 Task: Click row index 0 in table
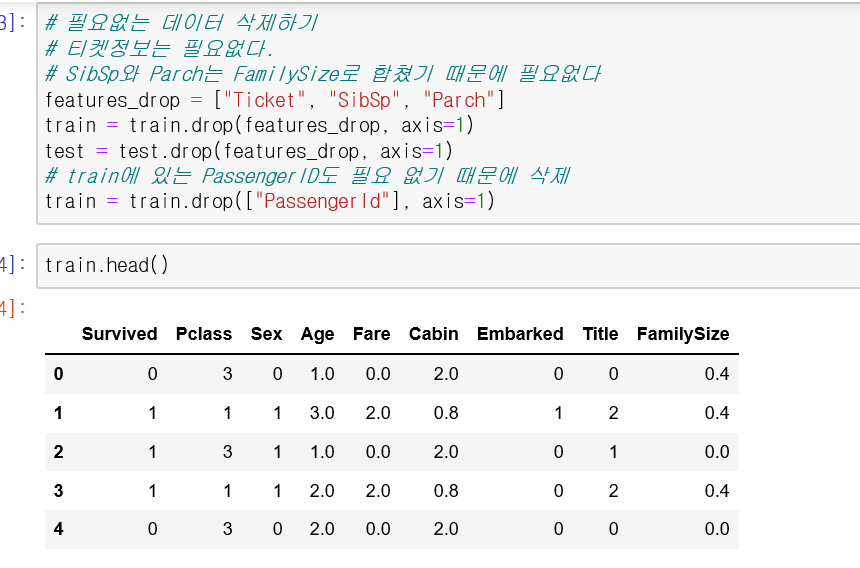pos(58,374)
